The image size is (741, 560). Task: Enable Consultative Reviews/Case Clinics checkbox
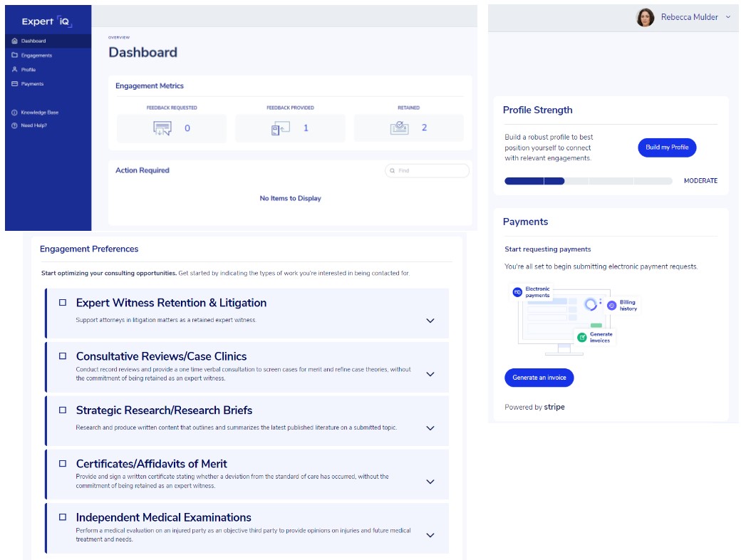coord(63,356)
